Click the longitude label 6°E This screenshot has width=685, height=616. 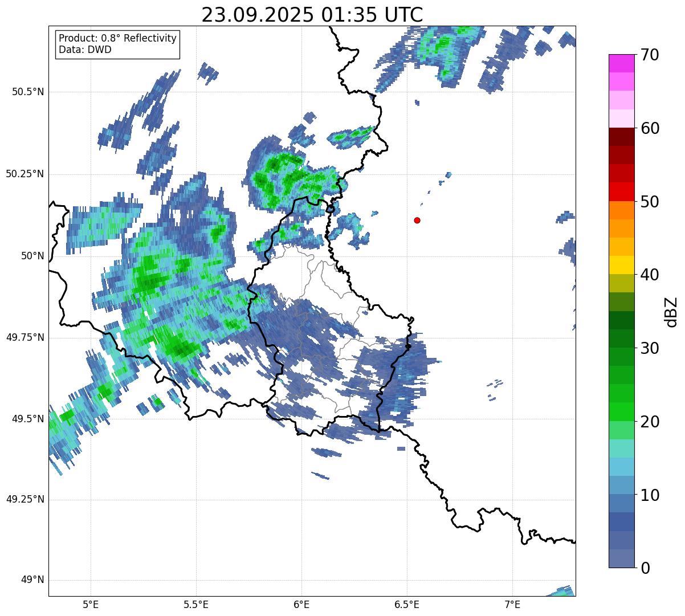301,605
